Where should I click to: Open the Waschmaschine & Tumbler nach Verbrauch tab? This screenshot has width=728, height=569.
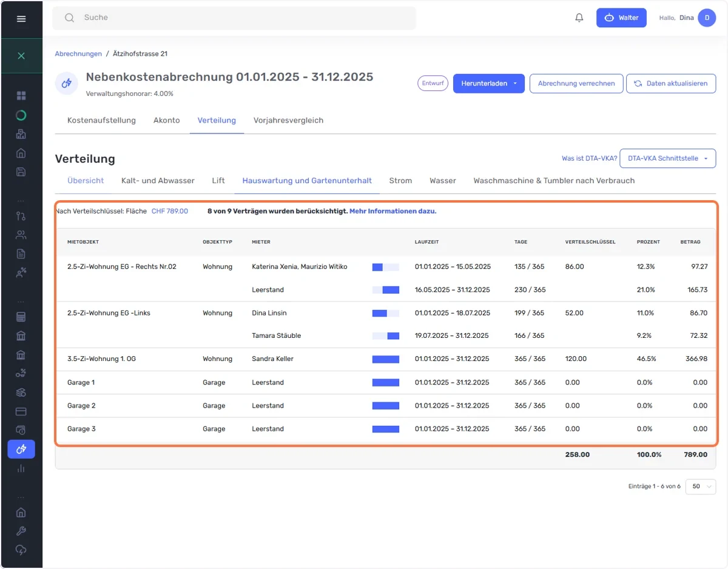point(554,181)
